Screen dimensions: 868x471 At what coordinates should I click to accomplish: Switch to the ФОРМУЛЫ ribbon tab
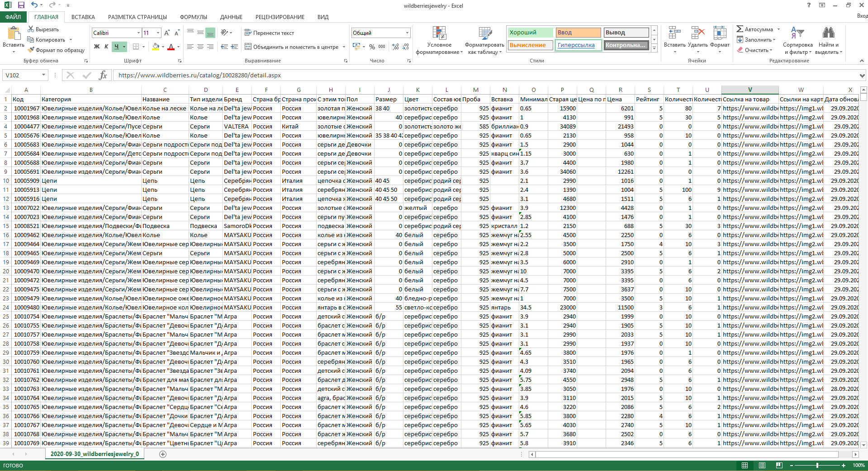193,17
